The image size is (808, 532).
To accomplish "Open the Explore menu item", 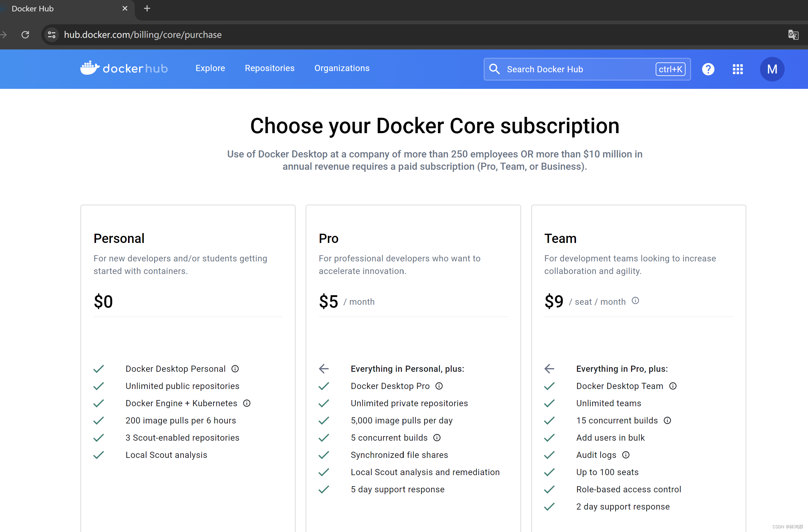I will [210, 68].
